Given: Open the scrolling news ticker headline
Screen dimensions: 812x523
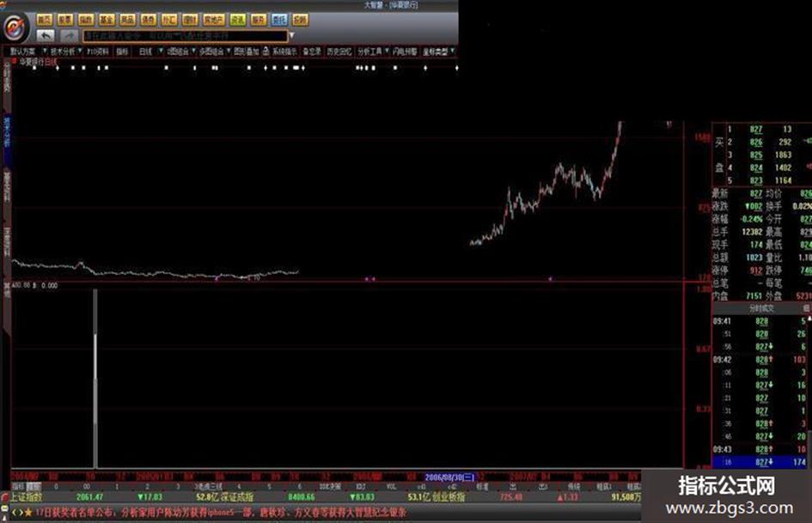Looking at the screenshot, I should coord(221,513).
